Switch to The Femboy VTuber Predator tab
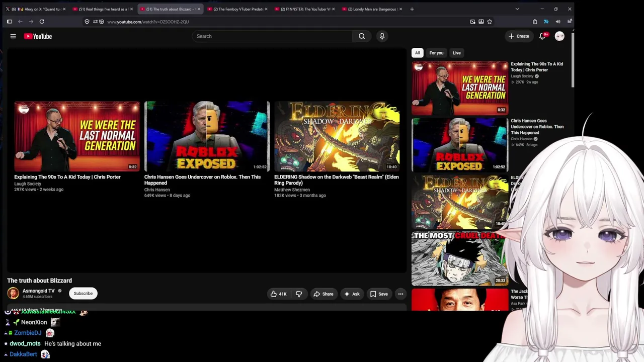Screen dimensions: 644x362 [x=237, y=9]
